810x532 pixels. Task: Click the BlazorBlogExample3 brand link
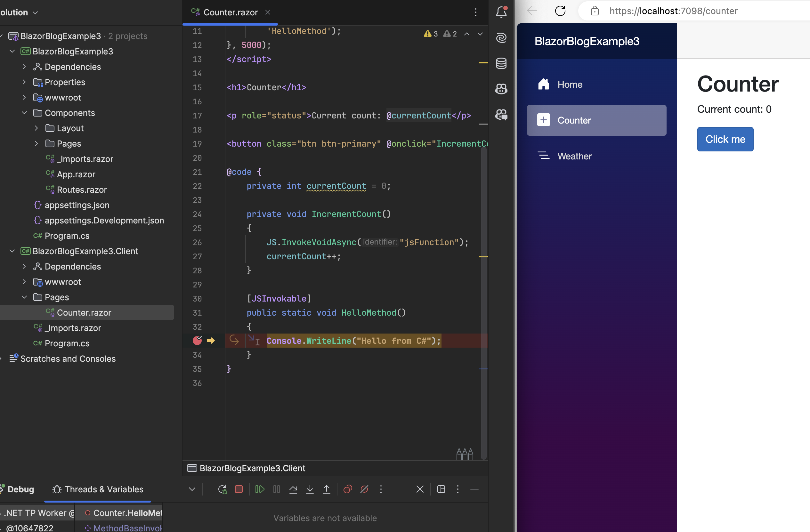coord(587,41)
